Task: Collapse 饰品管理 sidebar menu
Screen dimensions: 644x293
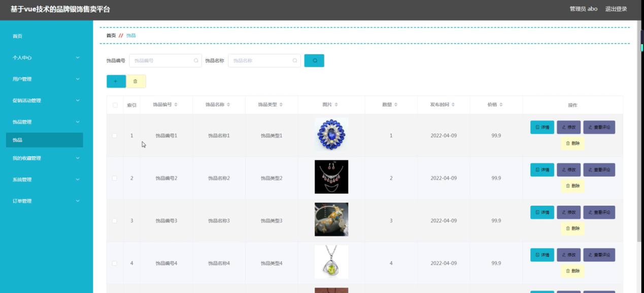Action: pyautogui.click(x=46, y=122)
